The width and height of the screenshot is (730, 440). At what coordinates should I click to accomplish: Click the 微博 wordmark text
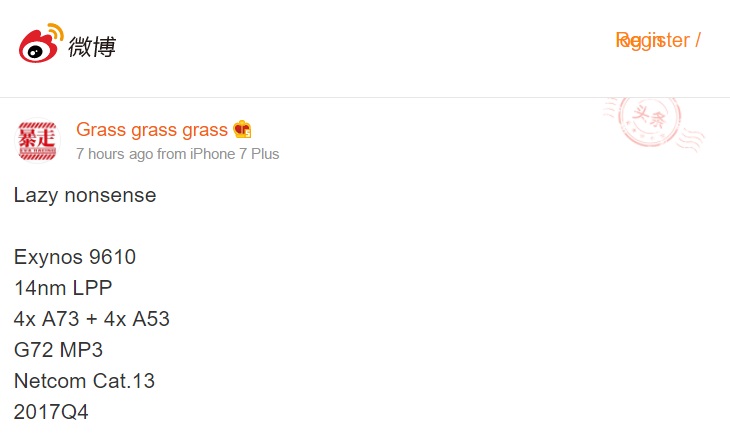[x=92, y=46]
